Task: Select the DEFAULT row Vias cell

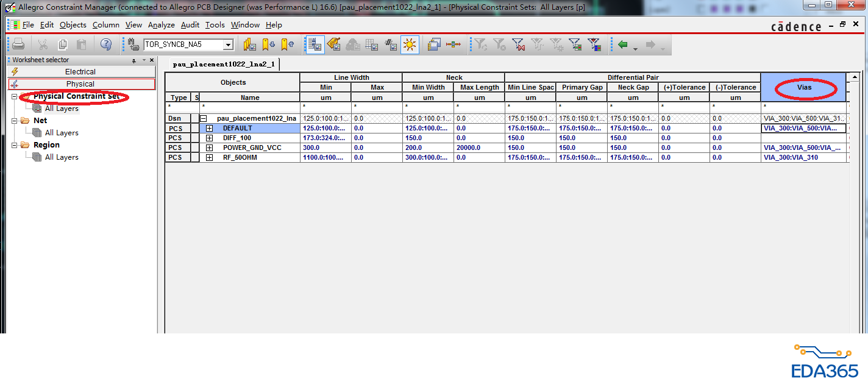Action: [x=804, y=128]
